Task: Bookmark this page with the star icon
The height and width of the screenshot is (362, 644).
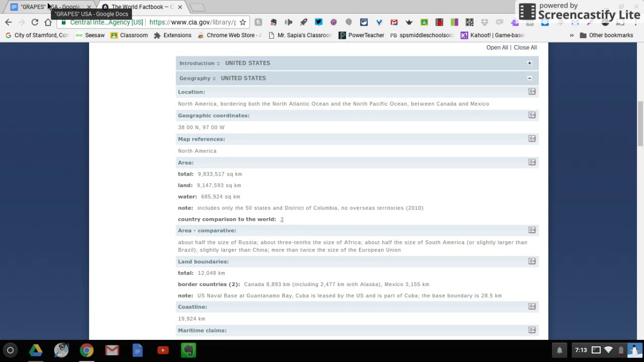Action: pyautogui.click(x=243, y=22)
